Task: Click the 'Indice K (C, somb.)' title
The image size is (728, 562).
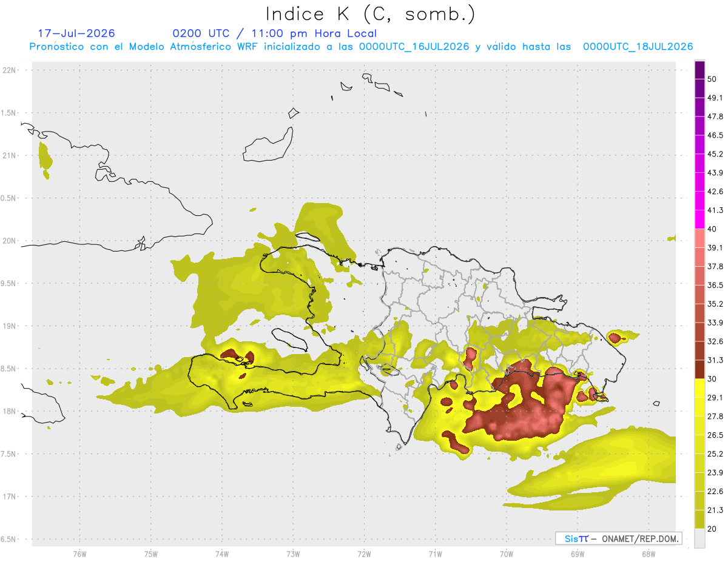Action: coord(371,14)
